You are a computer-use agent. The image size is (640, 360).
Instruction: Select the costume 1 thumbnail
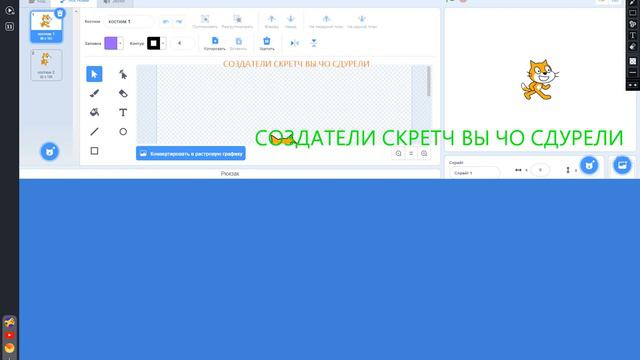point(46,27)
